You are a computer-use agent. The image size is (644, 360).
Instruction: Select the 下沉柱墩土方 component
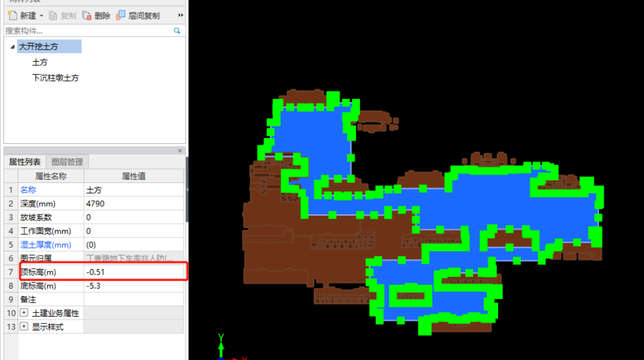tap(55, 78)
